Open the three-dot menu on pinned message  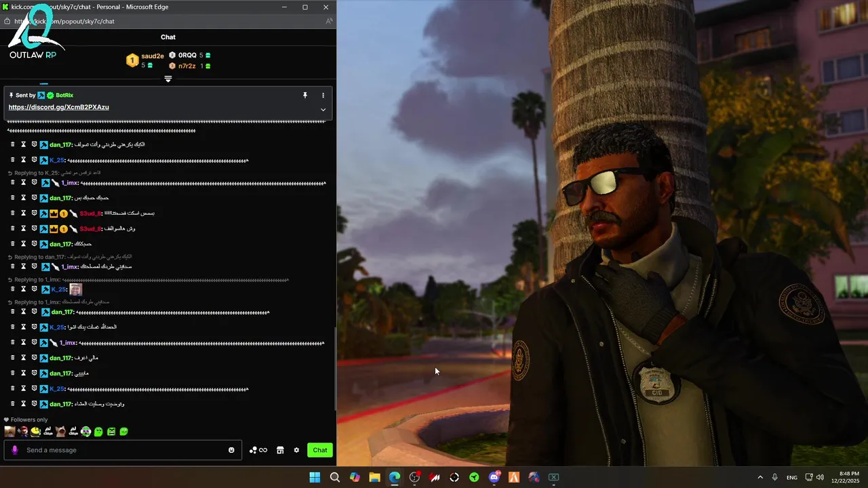click(323, 96)
